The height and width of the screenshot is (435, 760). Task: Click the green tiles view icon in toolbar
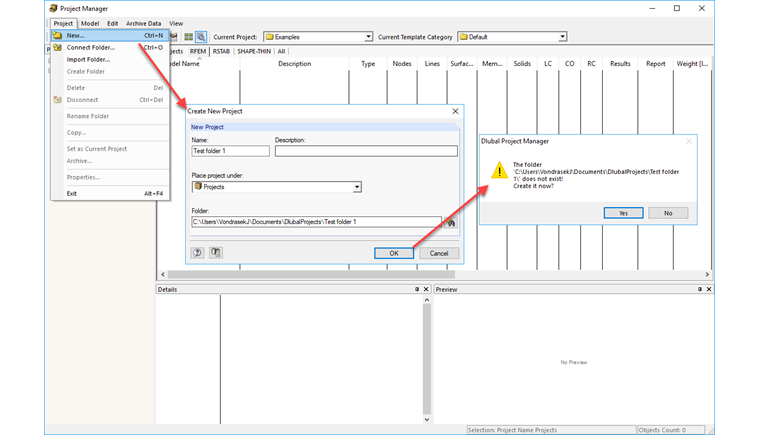pos(189,37)
